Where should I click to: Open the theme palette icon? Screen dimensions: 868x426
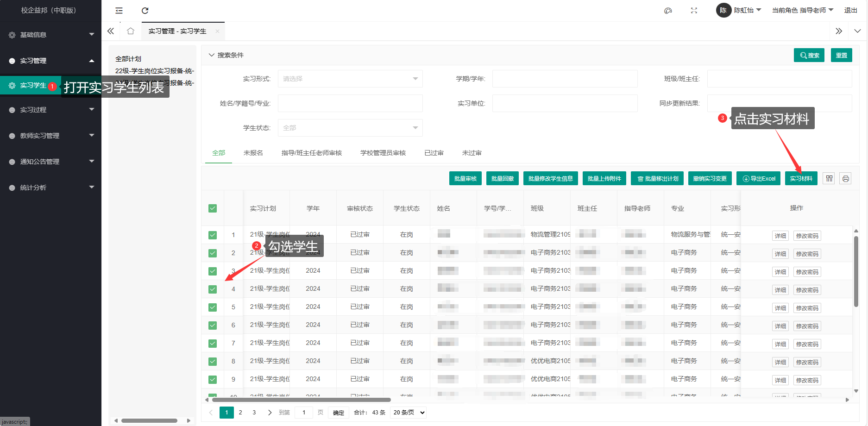[668, 11]
